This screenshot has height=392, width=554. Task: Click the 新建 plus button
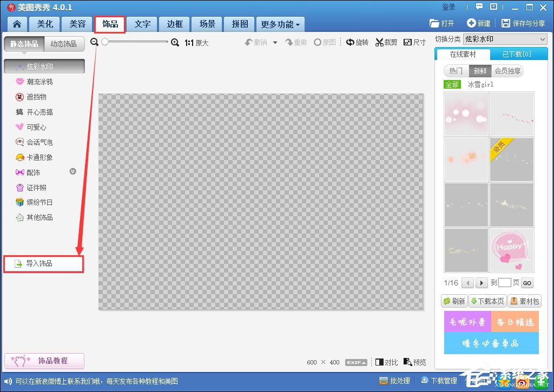479,23
